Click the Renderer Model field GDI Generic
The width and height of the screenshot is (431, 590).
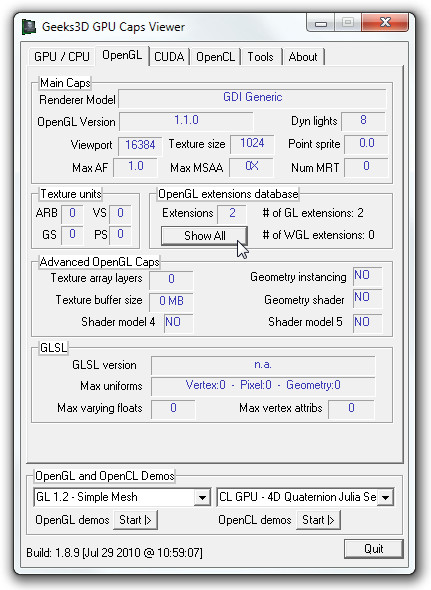(x=252, y=98)
